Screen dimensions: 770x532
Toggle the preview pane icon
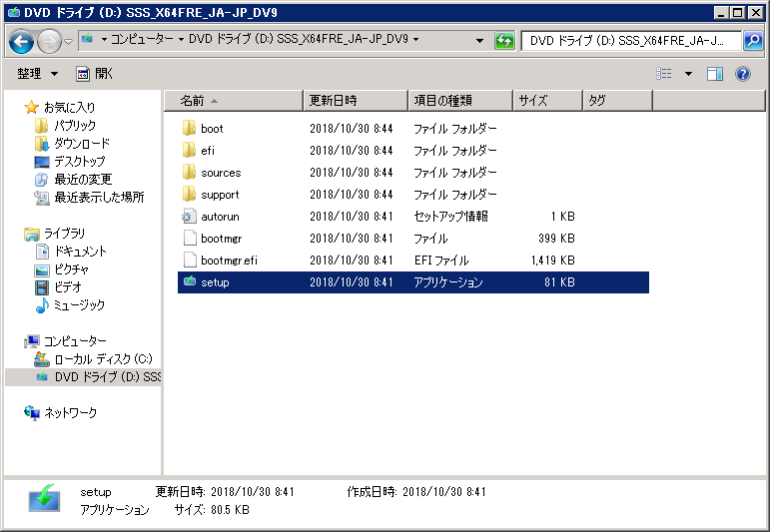[714, 74]
